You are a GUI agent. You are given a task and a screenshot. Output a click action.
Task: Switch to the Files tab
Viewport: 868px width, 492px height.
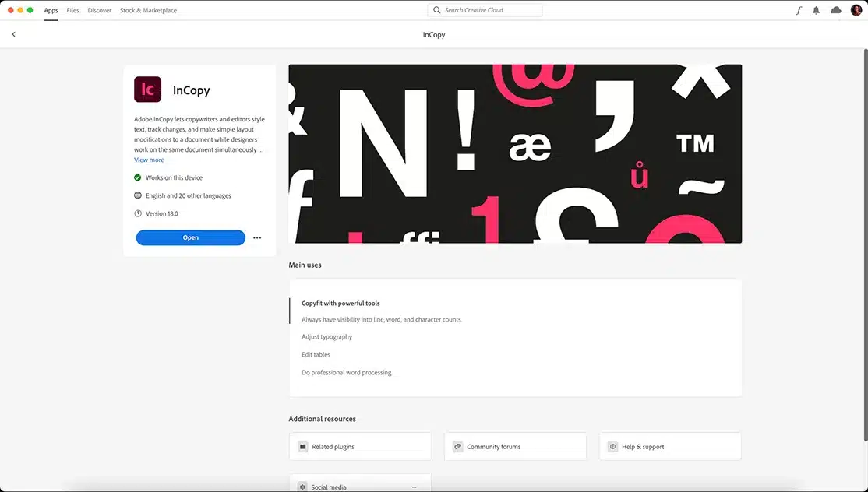(73, 10)
